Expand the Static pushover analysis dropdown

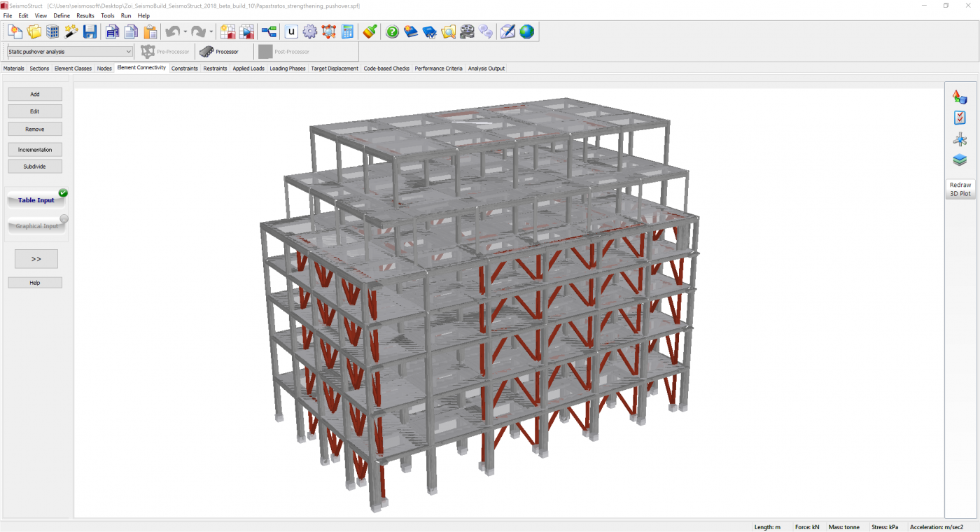coord(128,52)
